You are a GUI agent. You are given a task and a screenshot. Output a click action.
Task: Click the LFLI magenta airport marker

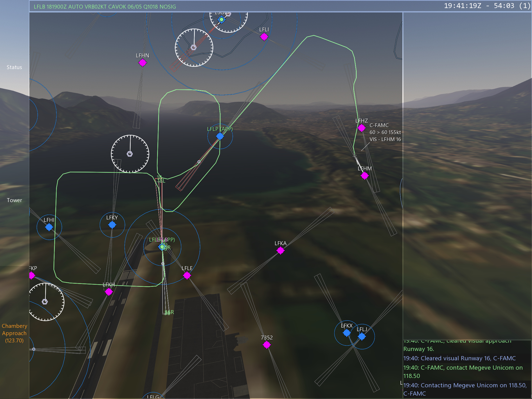[x=264, y=37]
